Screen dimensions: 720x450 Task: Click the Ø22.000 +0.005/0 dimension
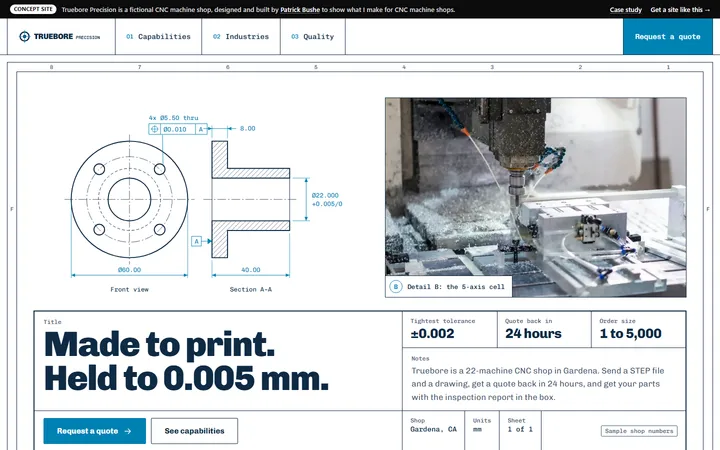tap(327, 199)
